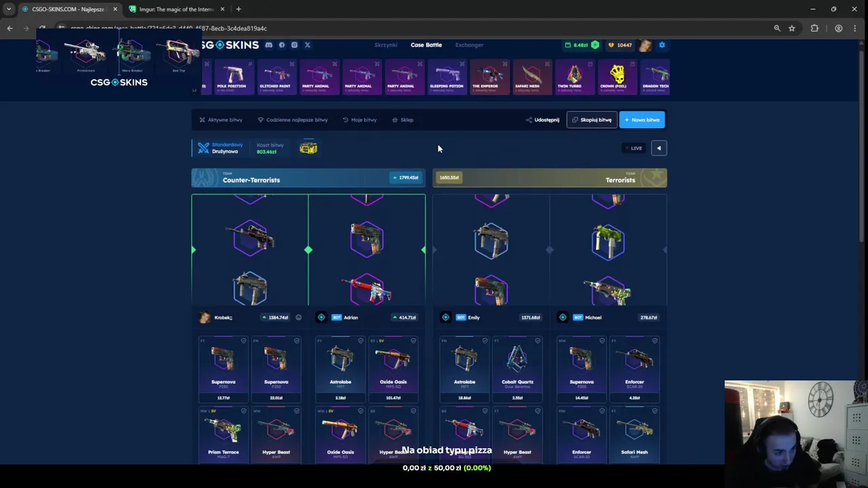Viewport: 868px width, 488px height.
Task: Open a new browser tab
Action: pos(239,9)
